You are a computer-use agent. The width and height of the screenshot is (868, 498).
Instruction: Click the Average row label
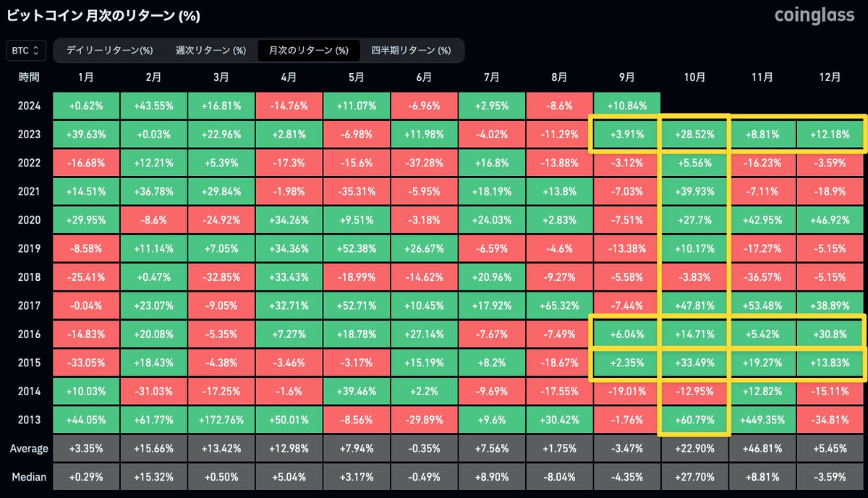click(x=29, y=448)
